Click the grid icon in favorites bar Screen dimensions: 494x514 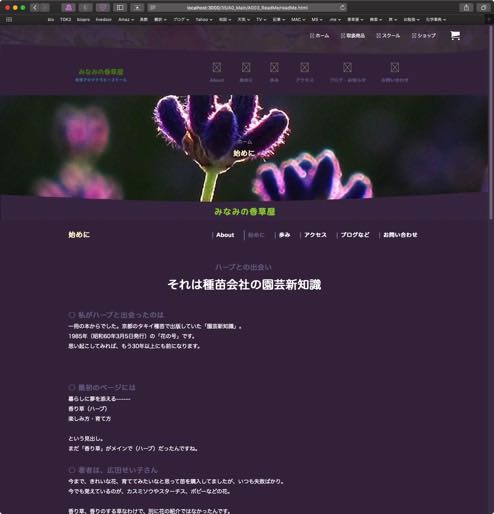pyautogui.click(x=9, y=20)
